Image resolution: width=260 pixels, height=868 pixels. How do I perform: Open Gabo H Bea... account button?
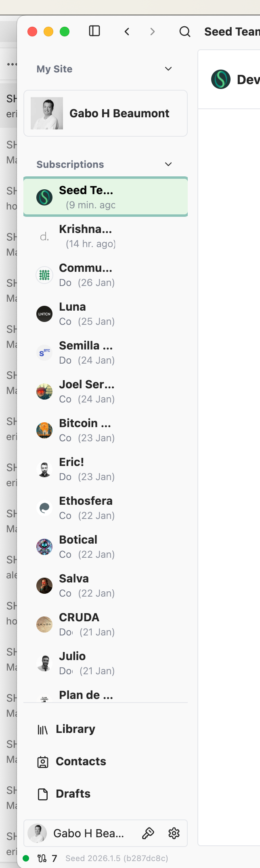coord(81,833)
